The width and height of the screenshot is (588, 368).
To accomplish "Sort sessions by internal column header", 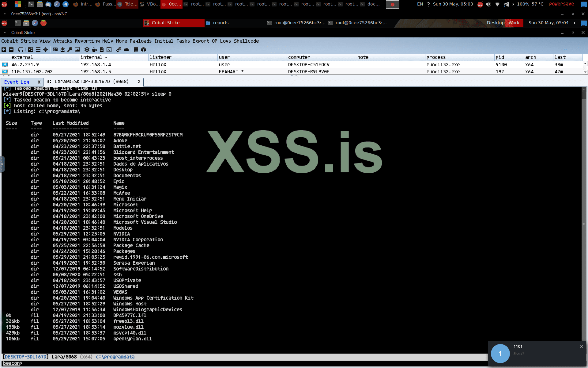I will coord(91,57).
